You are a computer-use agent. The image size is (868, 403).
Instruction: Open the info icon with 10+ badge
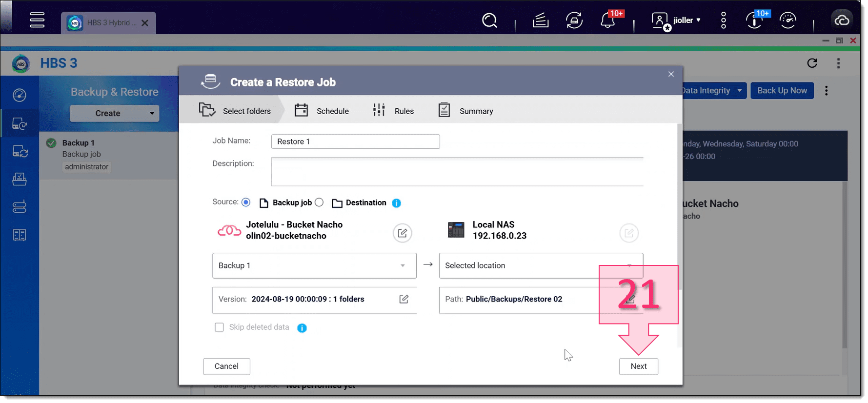pos(754,20)
